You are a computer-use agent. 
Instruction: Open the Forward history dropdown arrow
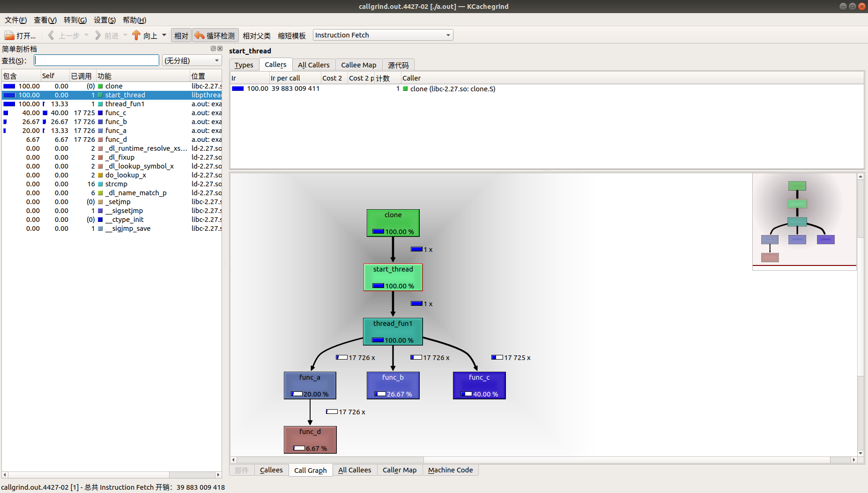125,36
